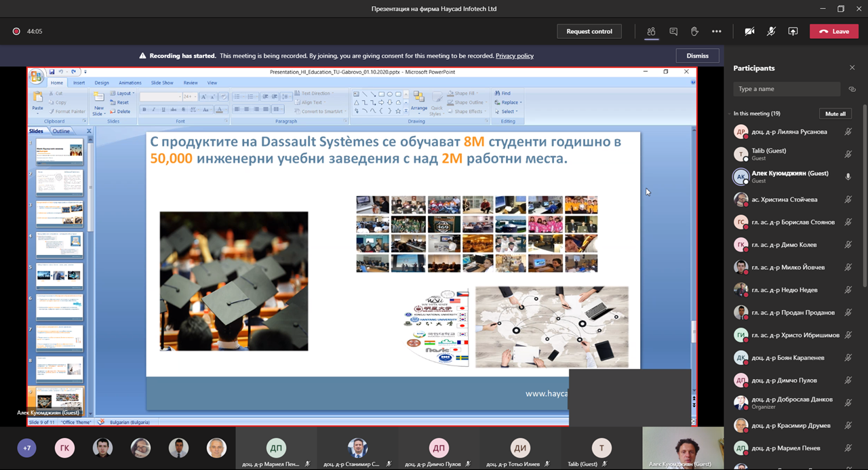This screenshot has height=470, width=868.
Task: Open the font name combo box
Action: (x=160, y=97)
